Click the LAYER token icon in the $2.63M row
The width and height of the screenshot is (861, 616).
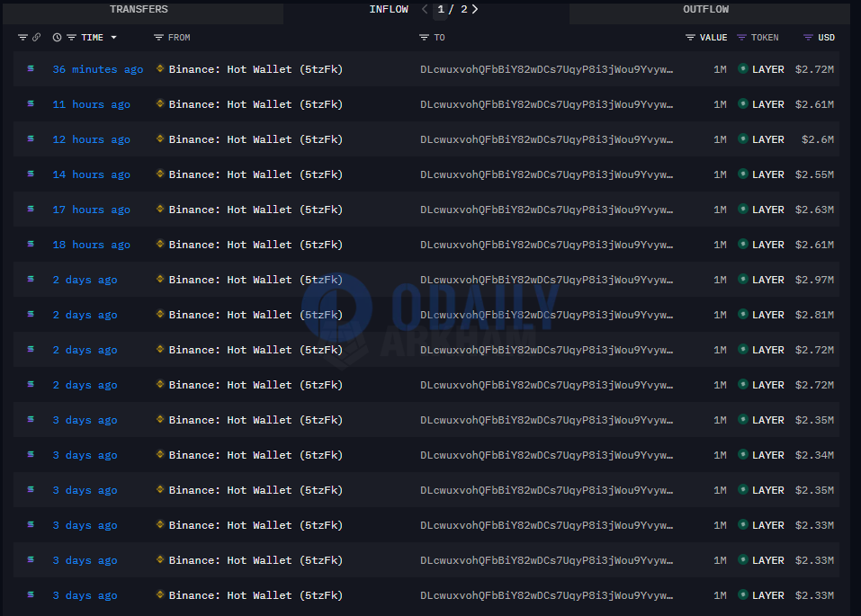point(743,210)
